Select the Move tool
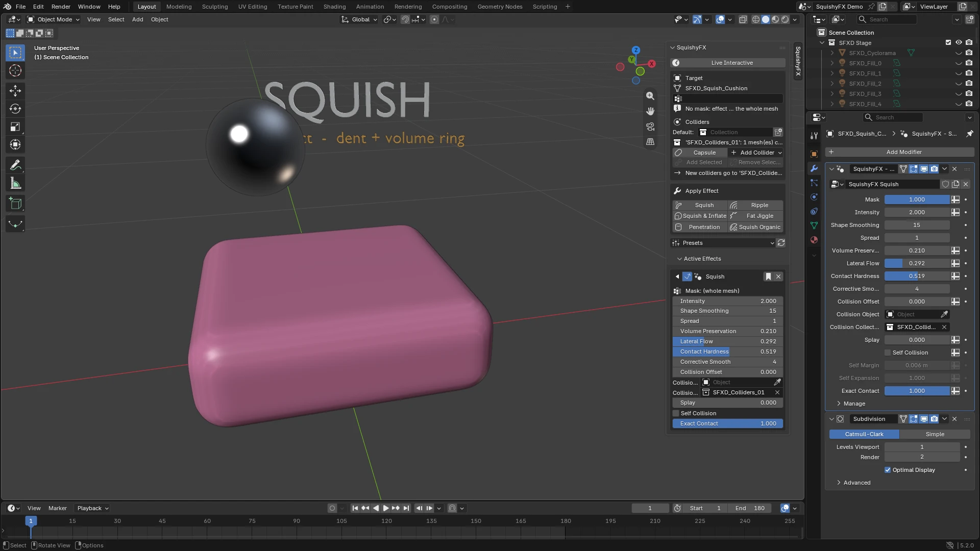Image resolution: width=980 pixels, height=551 pixels. tap(15, 91)
